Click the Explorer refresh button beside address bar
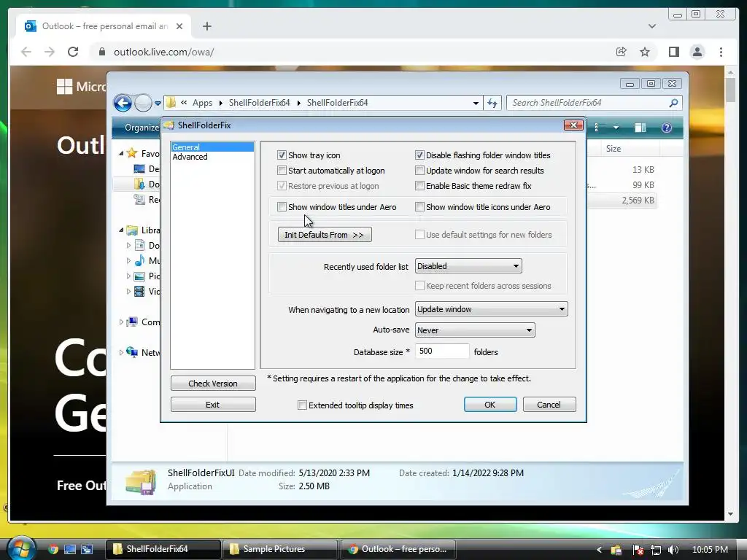 492,103
